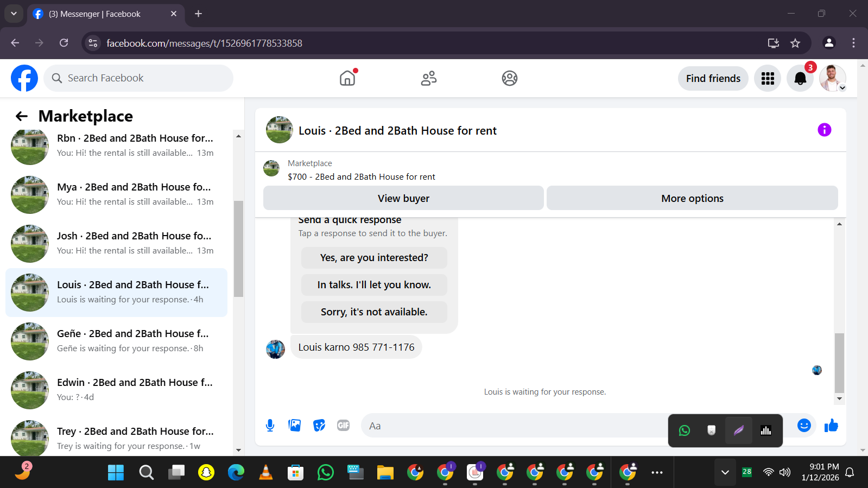Open the Facebook menu grid icon
Screen dimensions: 868x488
[768, 78]
